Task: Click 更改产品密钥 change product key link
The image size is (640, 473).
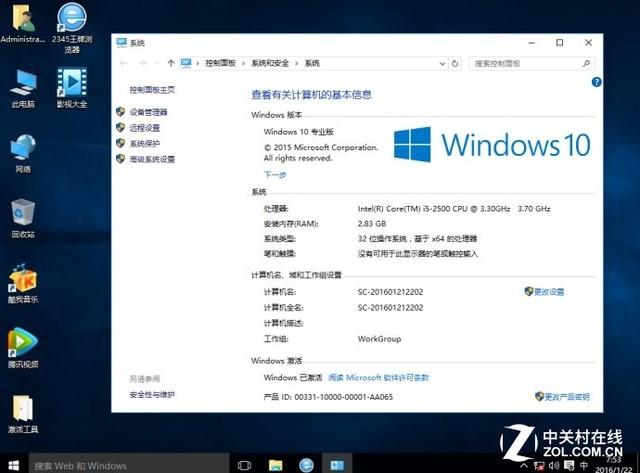Action: (x=567, y=396)
